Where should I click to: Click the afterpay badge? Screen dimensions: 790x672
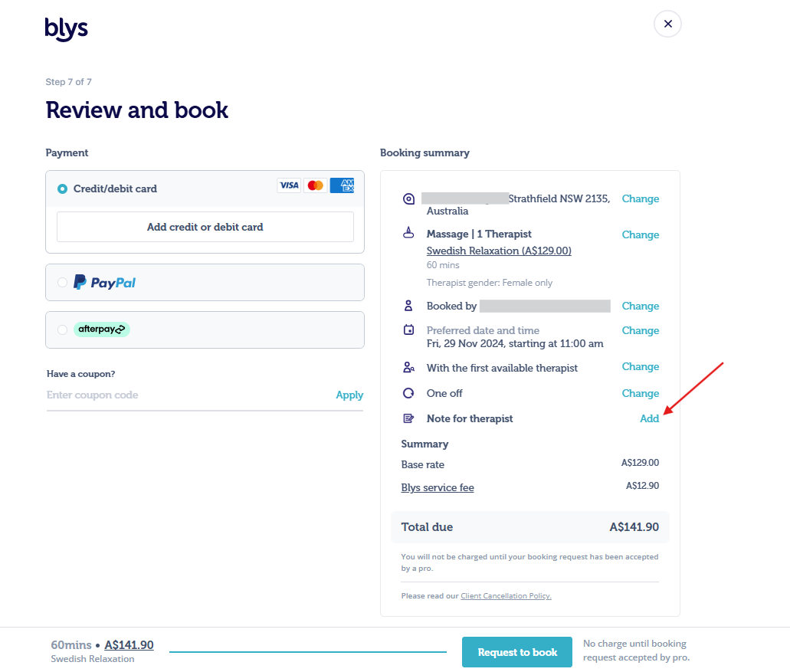(x=102, y=329)
